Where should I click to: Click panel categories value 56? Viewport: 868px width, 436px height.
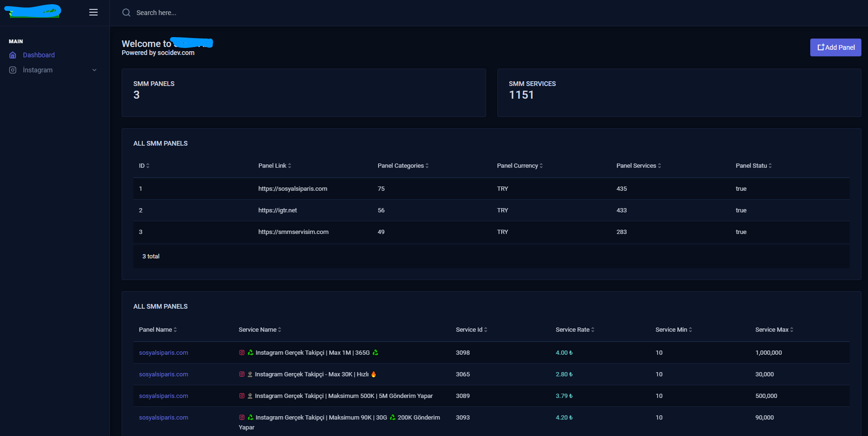381,210
